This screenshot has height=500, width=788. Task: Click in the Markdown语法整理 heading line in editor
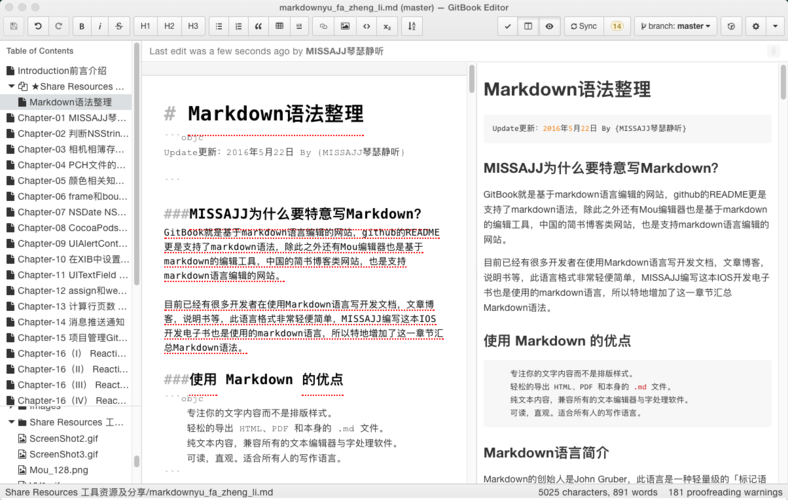[275, 114]
